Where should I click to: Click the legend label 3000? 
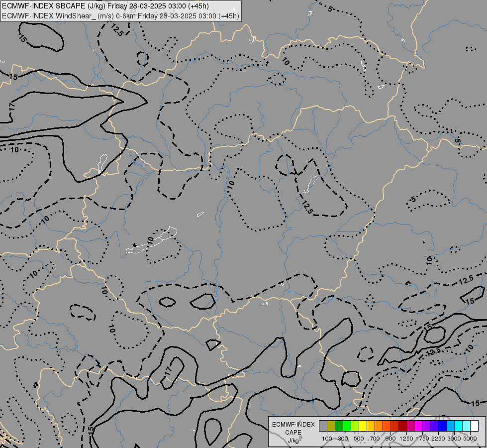[x=454, y=439]
